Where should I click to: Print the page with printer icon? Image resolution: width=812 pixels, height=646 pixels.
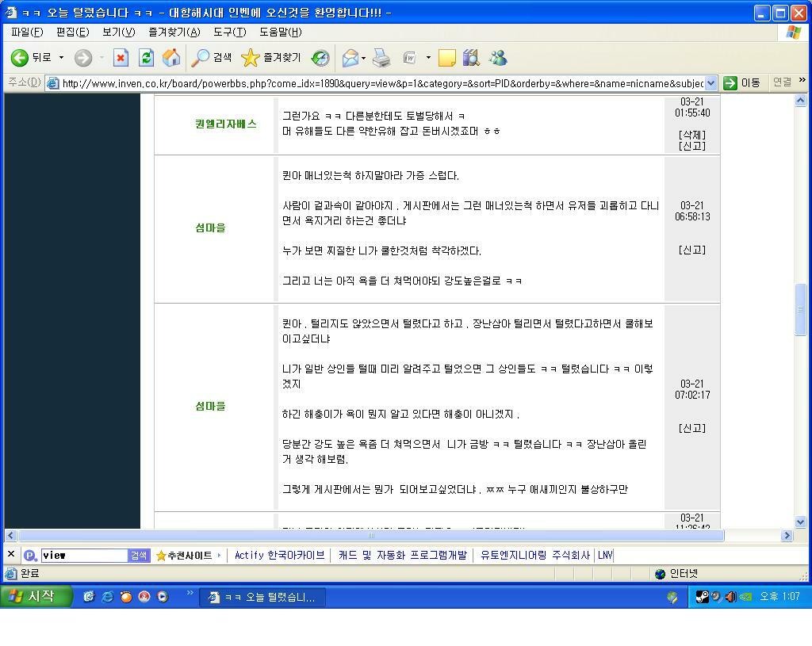[x=381, y=57]
